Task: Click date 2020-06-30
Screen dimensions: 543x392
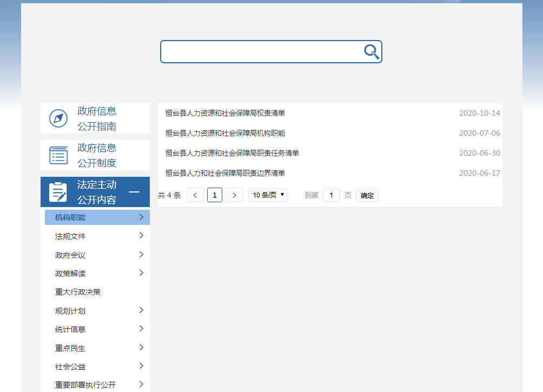Action: [x=480, y=153]
